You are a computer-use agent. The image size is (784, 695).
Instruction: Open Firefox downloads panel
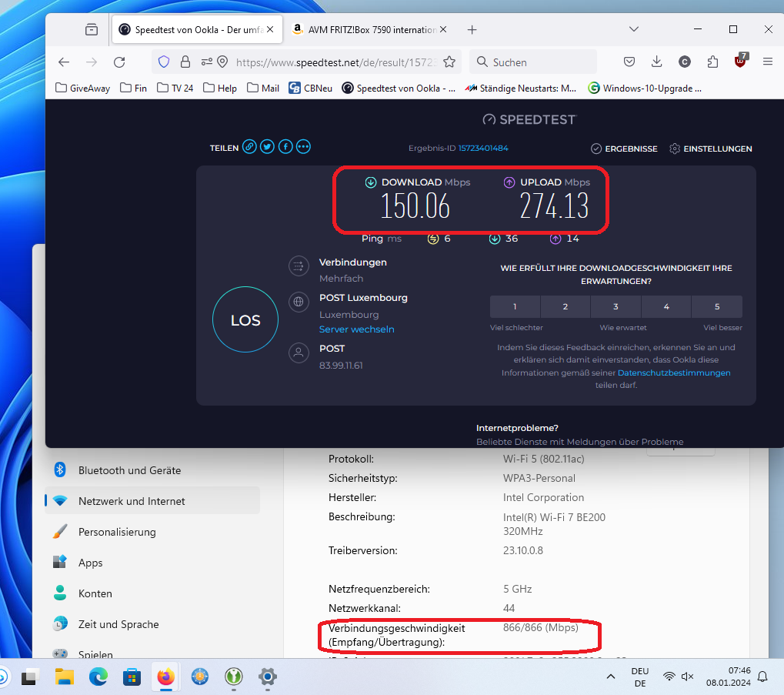point(657,62)
